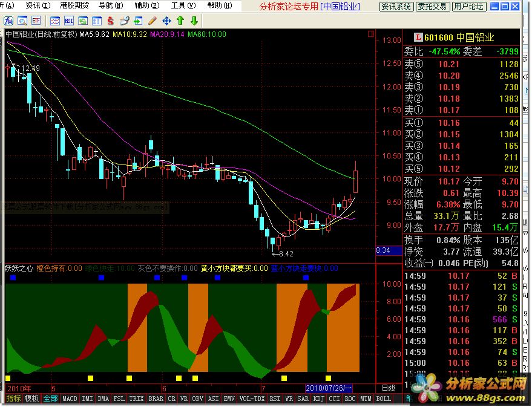This screenshot has height=407, width=532.
Task: Switch to the 指标 tab
Action: 13,399
